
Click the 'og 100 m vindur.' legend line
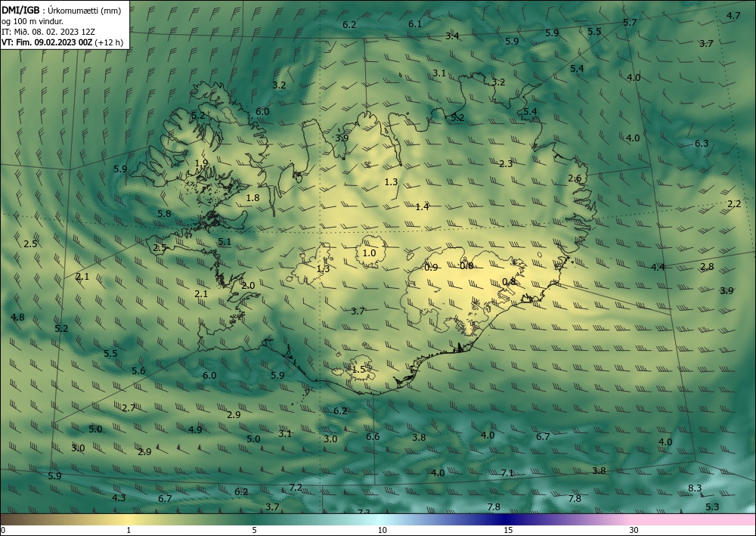[x=33, y=21]
